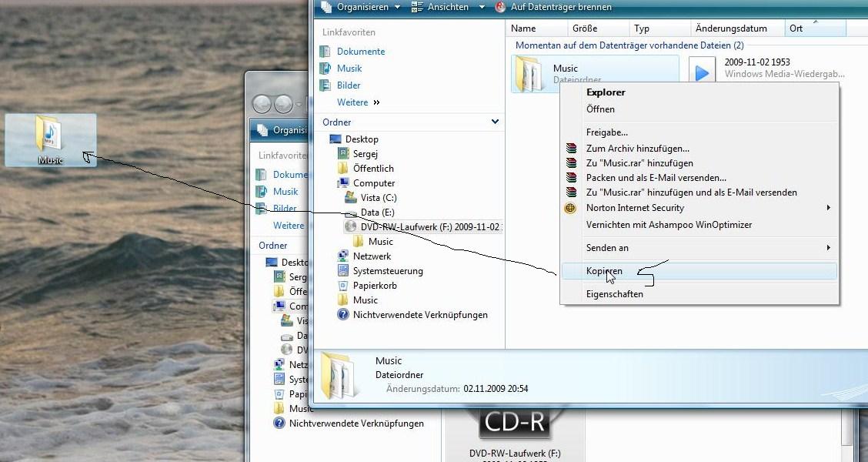Click the WinRAR icon beside Zum Archiv hinzufügen...
Viewport: 868px width, 462px height.
(x=571, y=149)
